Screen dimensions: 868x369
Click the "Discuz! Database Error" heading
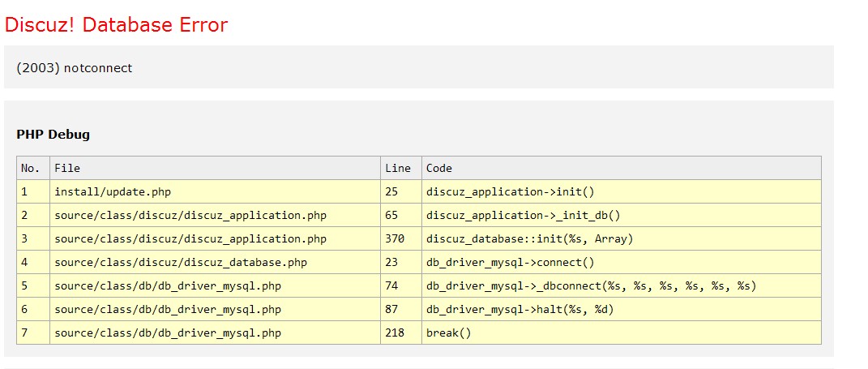(116, 25)
